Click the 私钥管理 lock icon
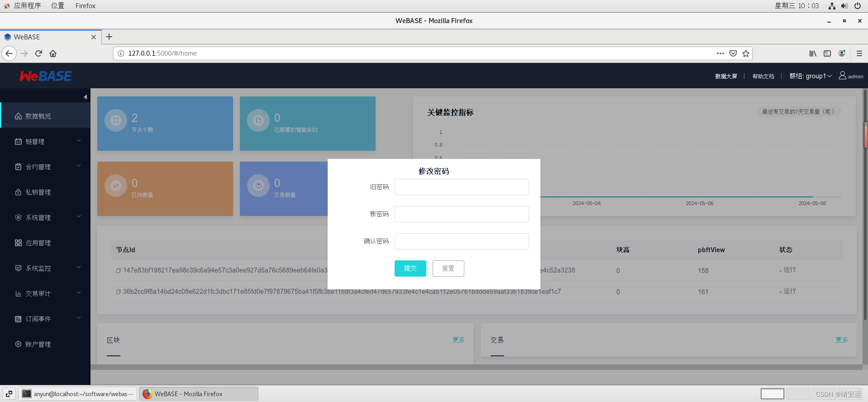 (x=18, y=192)
